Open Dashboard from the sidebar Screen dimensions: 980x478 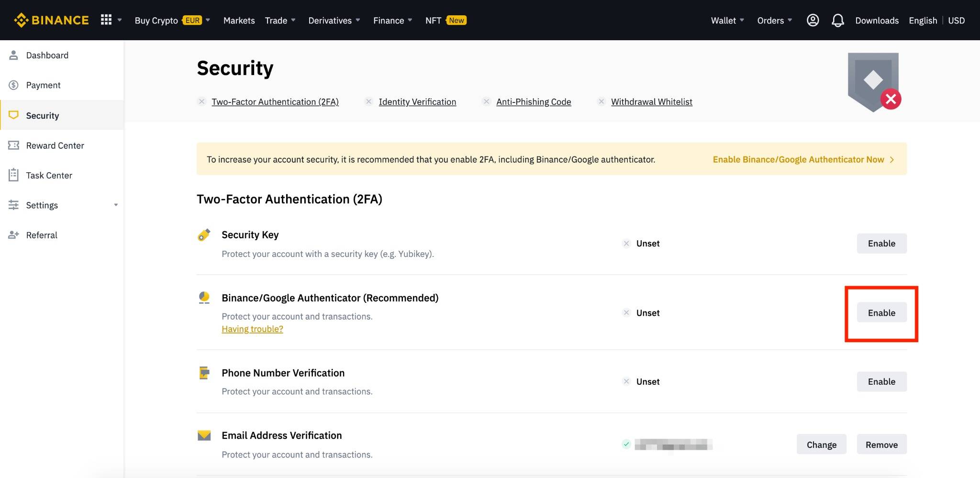point(47,56)
